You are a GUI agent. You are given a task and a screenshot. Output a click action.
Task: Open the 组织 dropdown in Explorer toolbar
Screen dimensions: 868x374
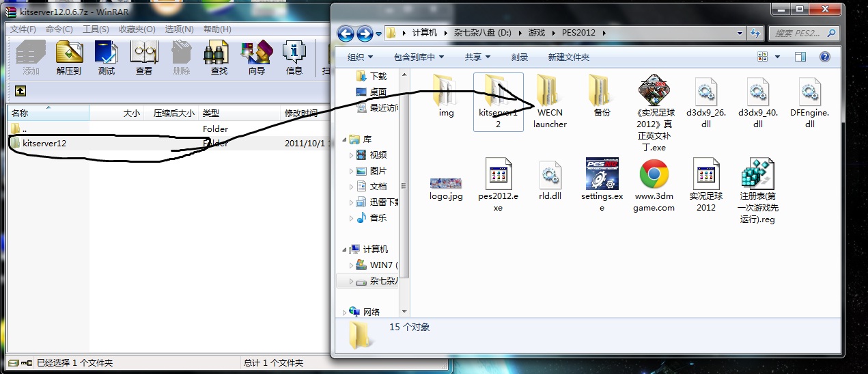pos(360,57)
